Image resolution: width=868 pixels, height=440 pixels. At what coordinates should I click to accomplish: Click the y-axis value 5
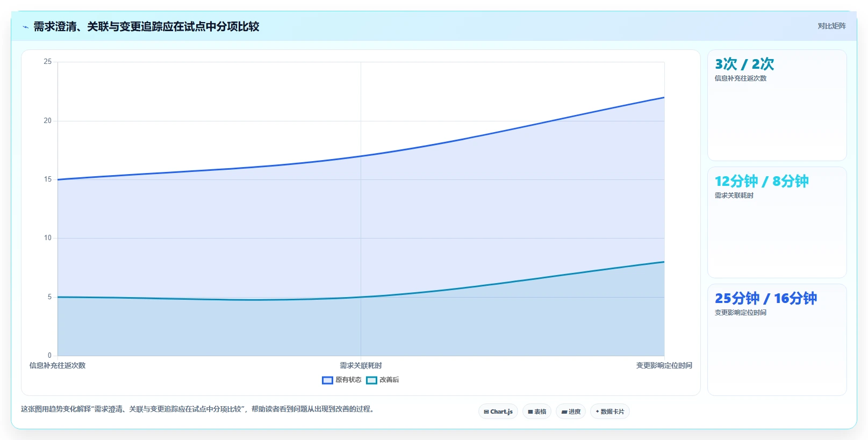point(49,297)
